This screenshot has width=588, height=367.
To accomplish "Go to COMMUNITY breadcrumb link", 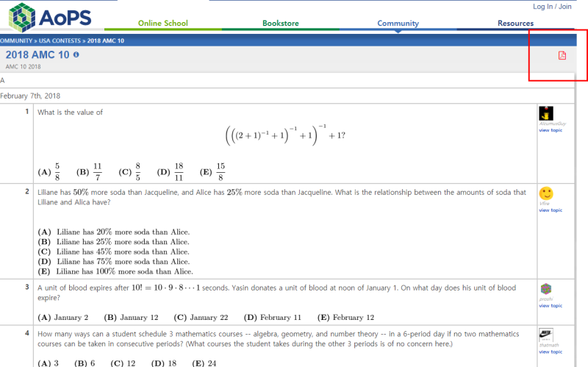I will 16,40.
